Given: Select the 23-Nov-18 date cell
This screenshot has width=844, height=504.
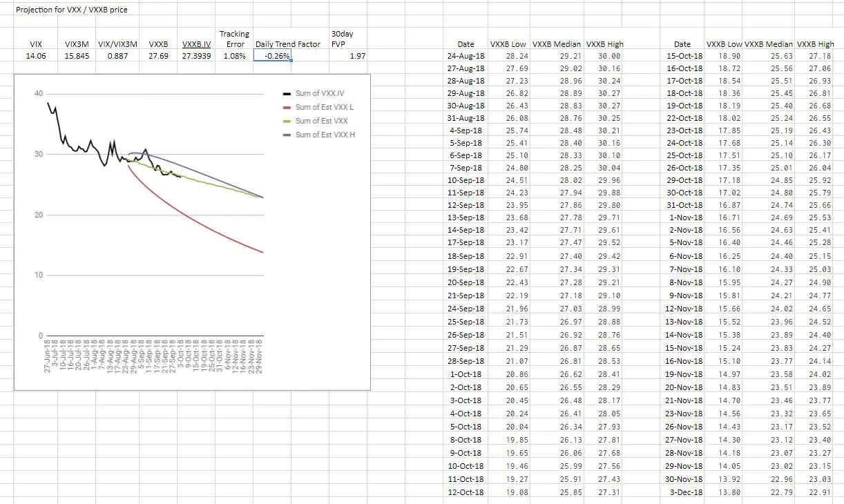Looking at the screenshot, I should tap(684, 414).
